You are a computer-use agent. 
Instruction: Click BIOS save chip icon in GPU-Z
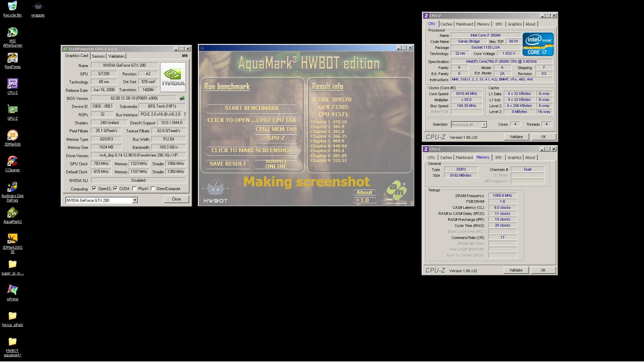point(182,98)
